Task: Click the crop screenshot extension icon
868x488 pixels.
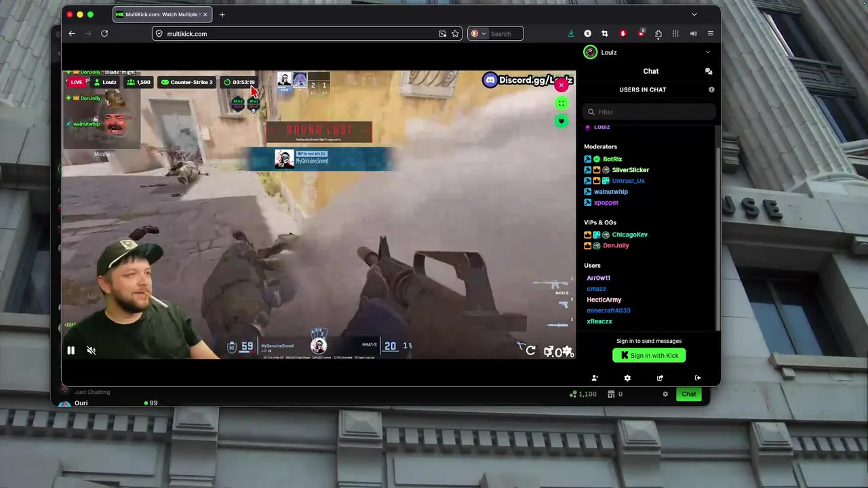Action: [x=605, y=33]
